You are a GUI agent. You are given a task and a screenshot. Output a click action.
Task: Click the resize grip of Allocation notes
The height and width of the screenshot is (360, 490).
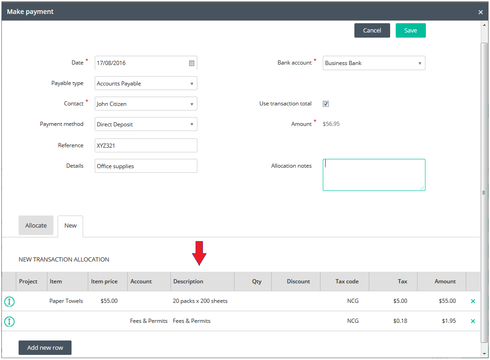coord(422,188)
